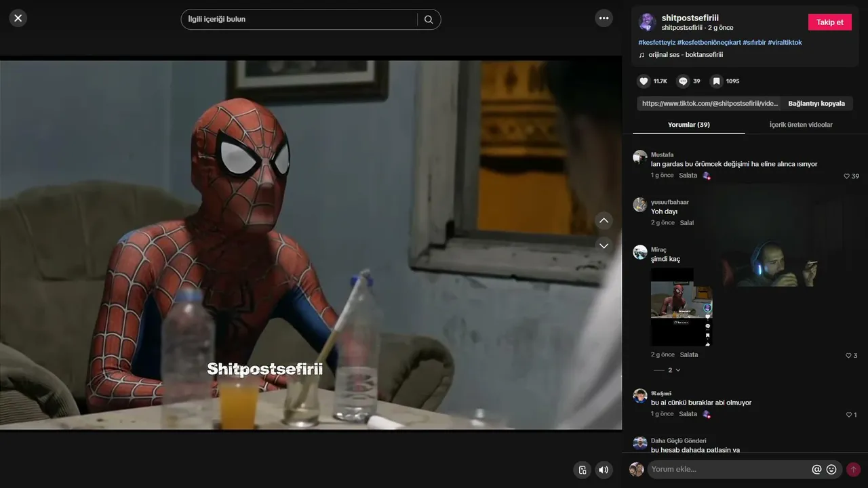Viewport: 868px width, 488px height.
Task: Switch to İçerik üreten videolar tab
Action: click(x=801, y=125)
